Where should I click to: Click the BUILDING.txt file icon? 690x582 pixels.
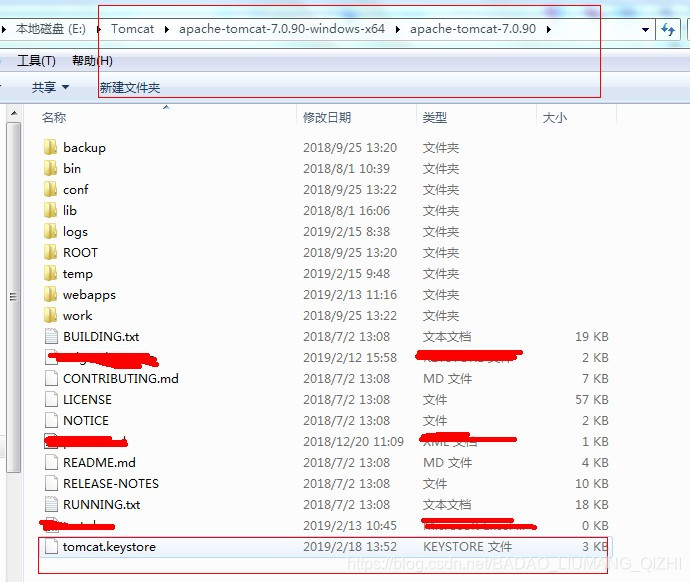tap(51, 337)
